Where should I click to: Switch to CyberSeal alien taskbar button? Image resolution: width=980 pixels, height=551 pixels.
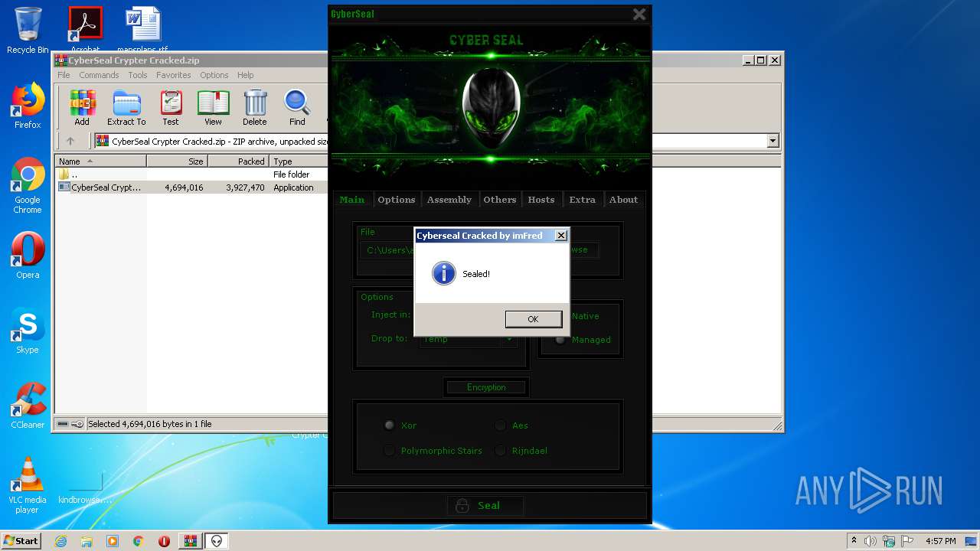click(217, 541)
